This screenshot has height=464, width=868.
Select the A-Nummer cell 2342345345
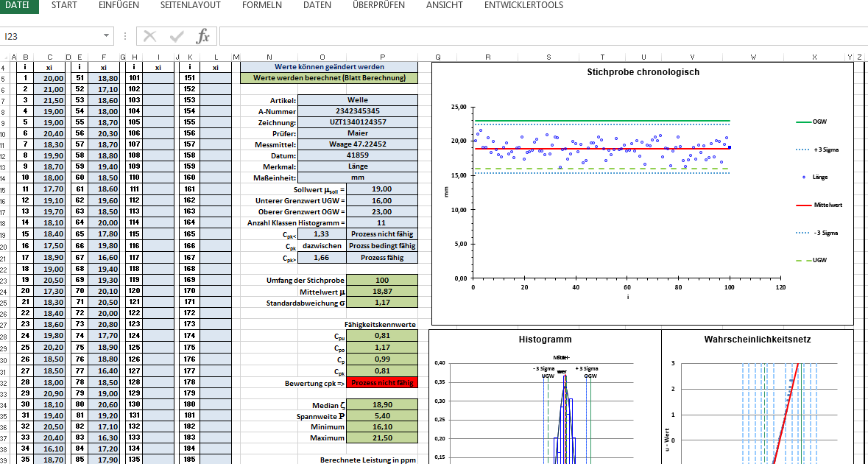pos(358,111)
